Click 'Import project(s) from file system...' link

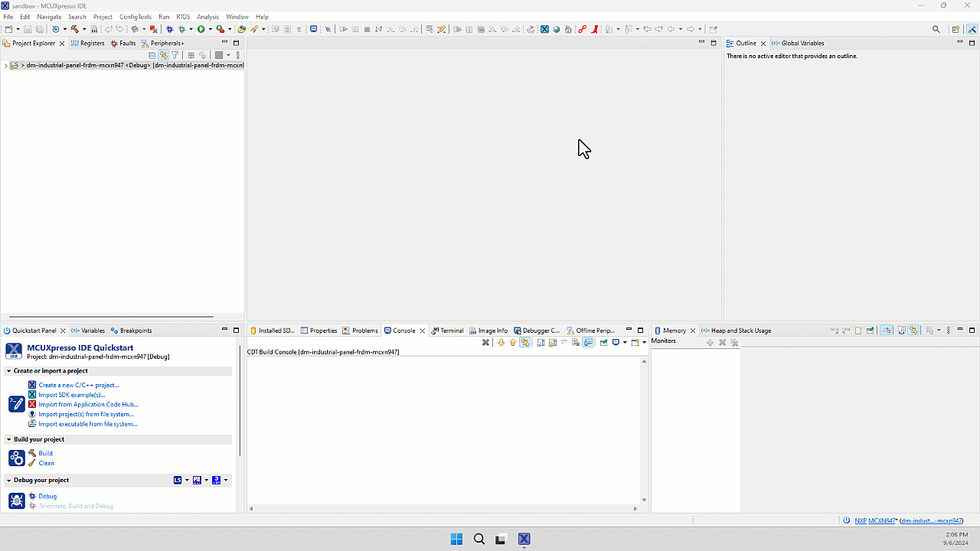(86, 414)
